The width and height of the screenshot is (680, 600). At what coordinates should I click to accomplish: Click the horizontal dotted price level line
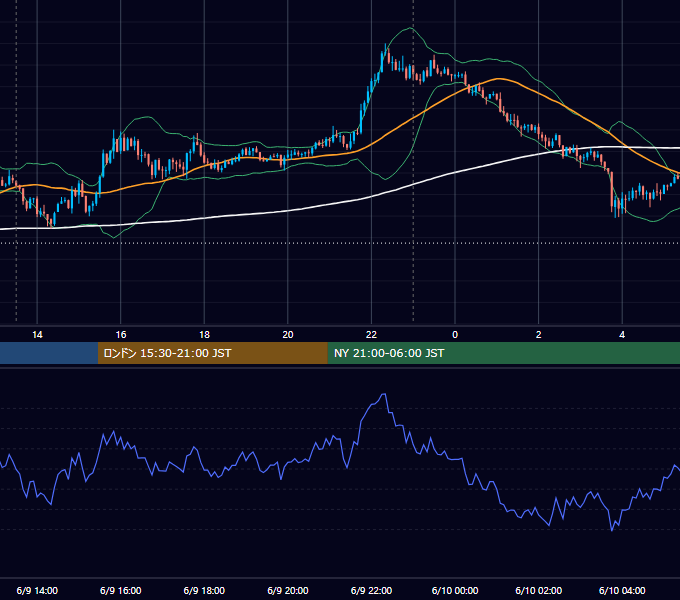340,243
